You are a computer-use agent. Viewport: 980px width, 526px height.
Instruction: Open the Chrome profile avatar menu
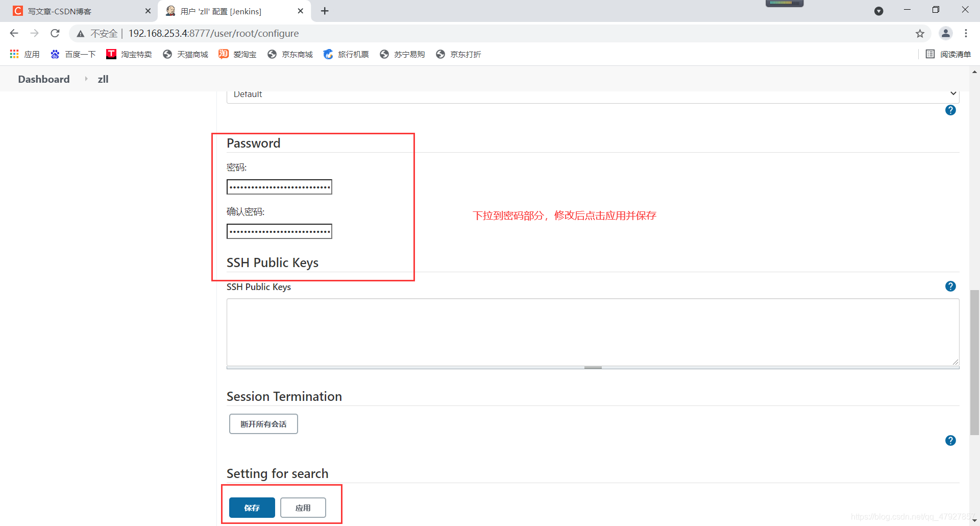click(x=946, y=34)
